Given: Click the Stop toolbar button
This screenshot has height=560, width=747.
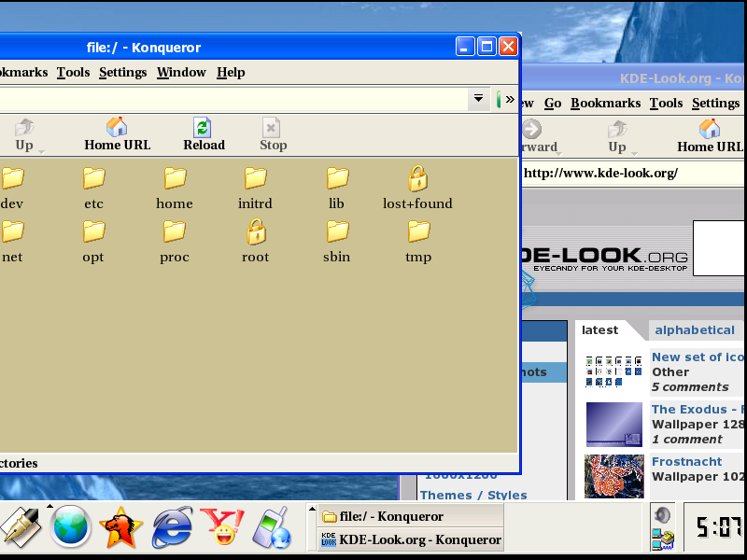Looking at the screenshot, I should (x=273, y=134).
